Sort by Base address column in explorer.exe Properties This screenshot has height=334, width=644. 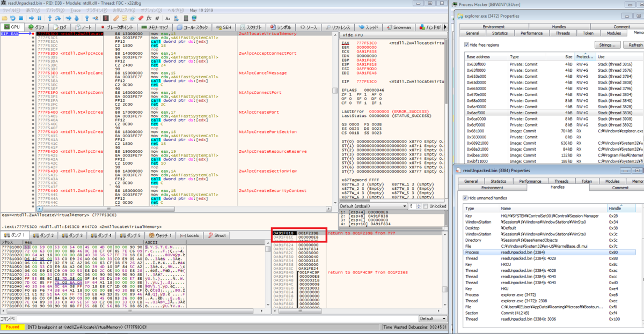pos(486,56)
